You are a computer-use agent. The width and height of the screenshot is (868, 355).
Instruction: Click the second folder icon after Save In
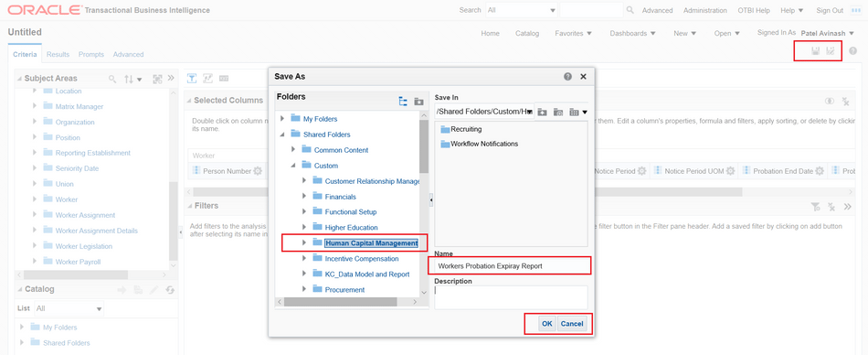click(558, 112)
